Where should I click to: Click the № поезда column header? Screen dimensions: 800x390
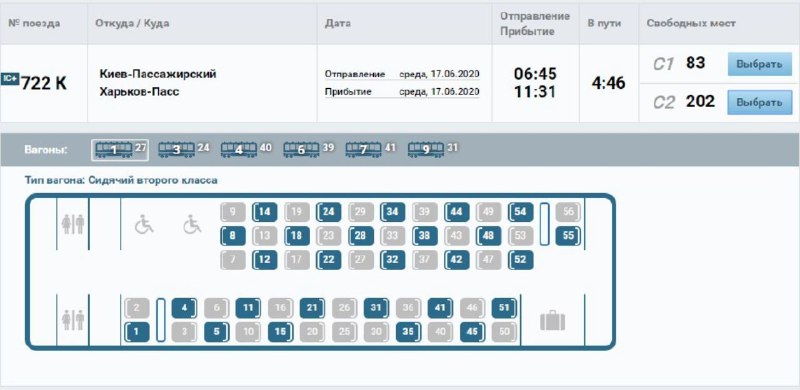34,23
